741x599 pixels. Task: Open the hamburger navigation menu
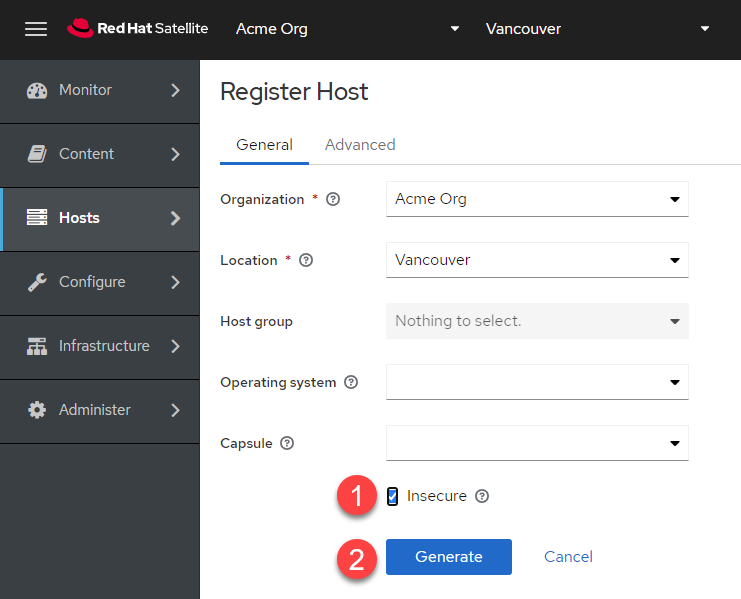[36, 29]
